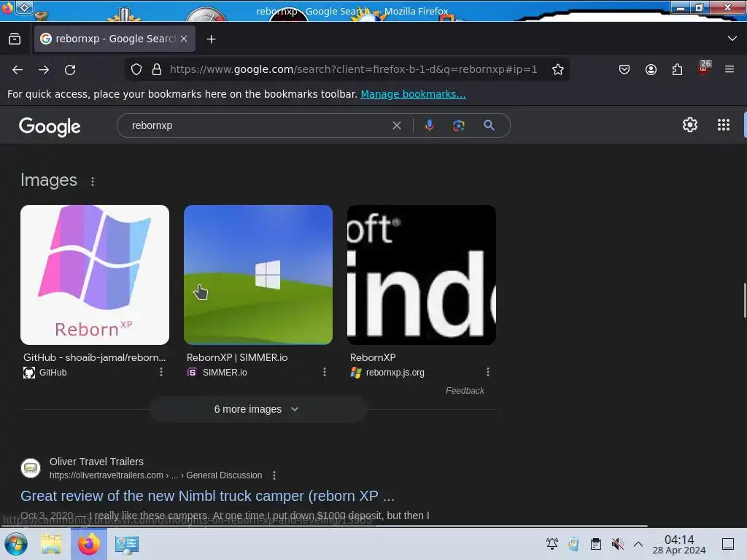Send Feedback on images
The image size is (747, 560).
coord(465,391)
